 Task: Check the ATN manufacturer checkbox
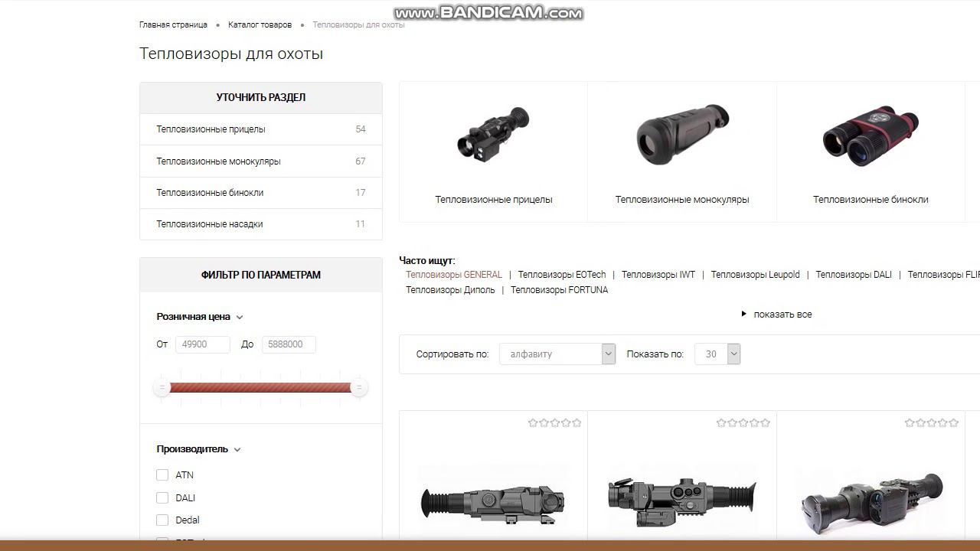coord(162,475)
